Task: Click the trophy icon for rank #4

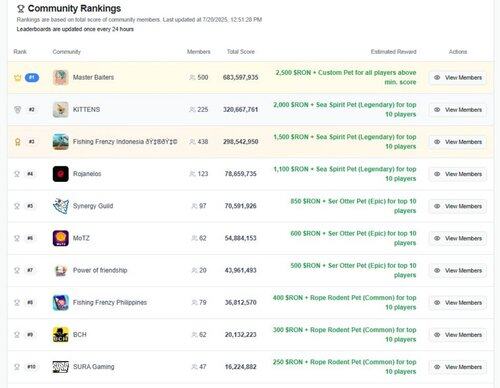Action: click(17, 174)
